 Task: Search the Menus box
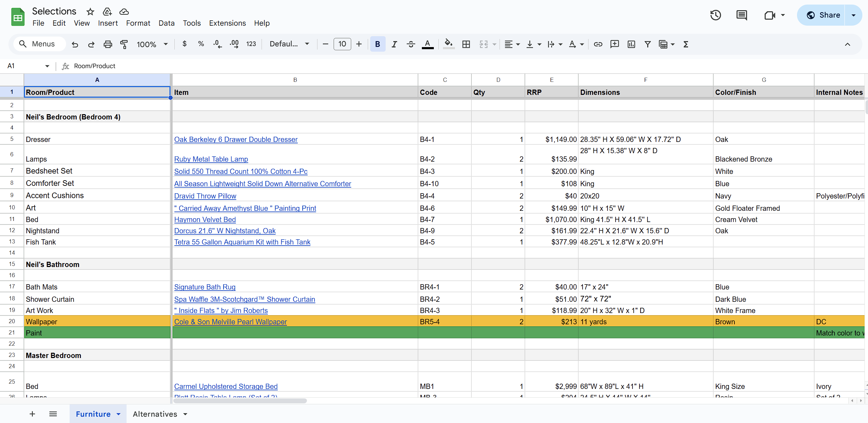tap(40, 44)
